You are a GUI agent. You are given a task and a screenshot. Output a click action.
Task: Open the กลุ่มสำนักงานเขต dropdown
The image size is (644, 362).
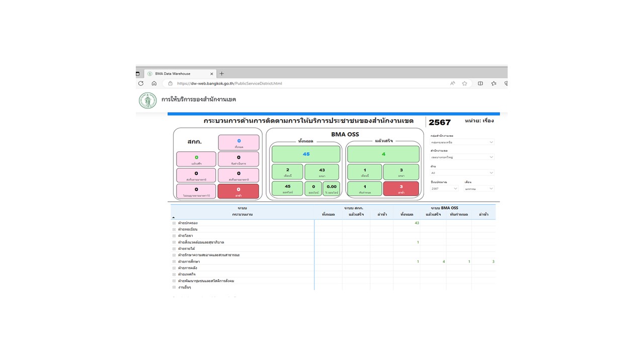pos(462,142)
